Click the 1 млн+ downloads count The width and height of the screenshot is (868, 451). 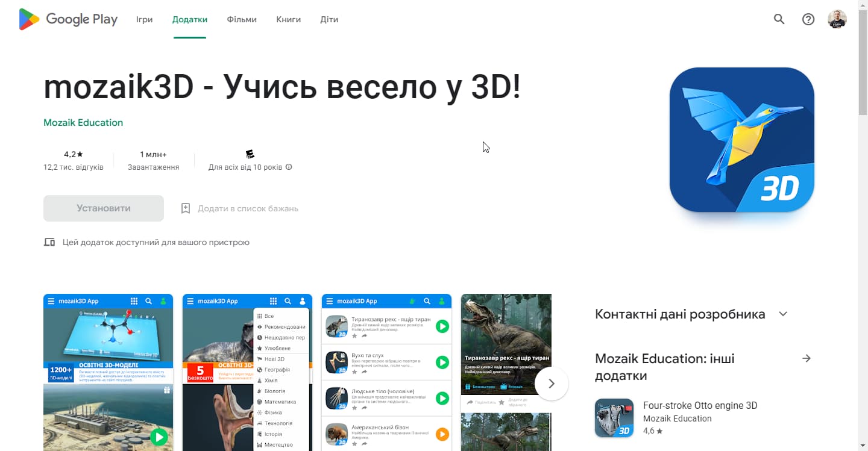153,154
